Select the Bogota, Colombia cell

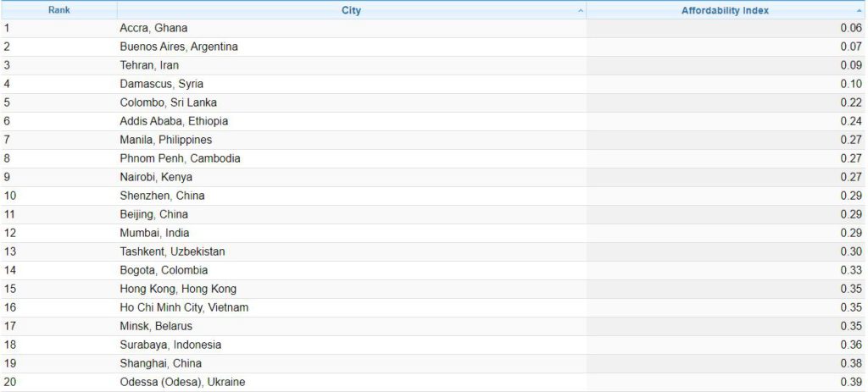click(x=352, y=270)
